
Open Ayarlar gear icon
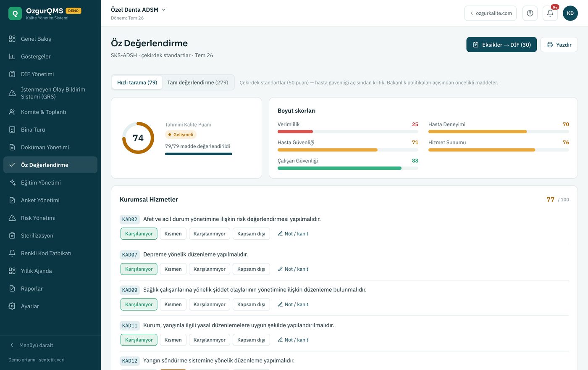[x=12, y=306]
